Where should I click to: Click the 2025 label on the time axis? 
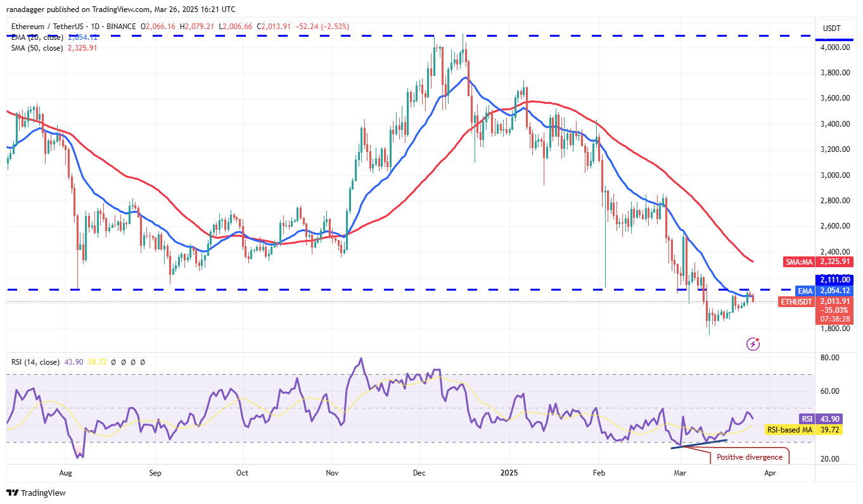coord(509,472)
